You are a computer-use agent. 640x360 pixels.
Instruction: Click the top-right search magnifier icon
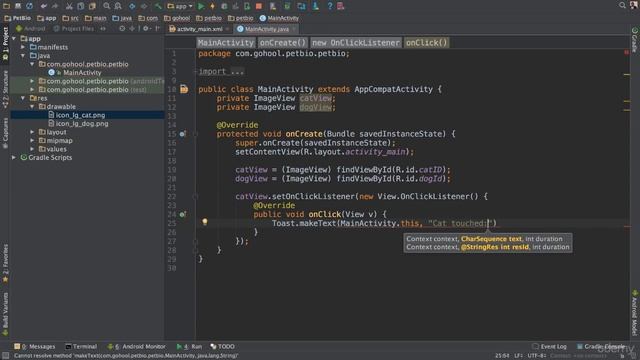(x=622, y=5)
